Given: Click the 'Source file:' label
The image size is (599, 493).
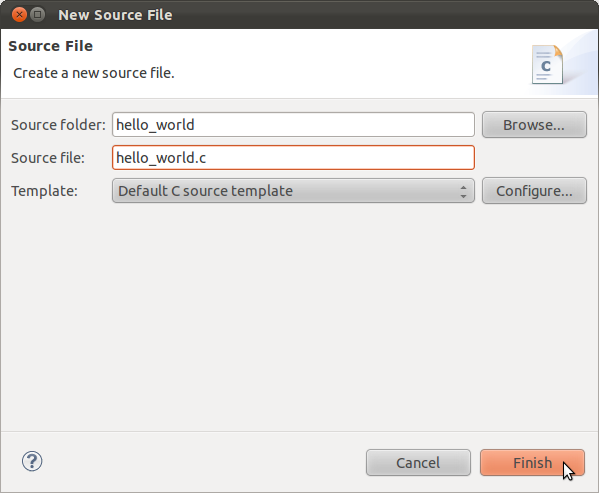Looking at the screenshot, I should point(48,158).
